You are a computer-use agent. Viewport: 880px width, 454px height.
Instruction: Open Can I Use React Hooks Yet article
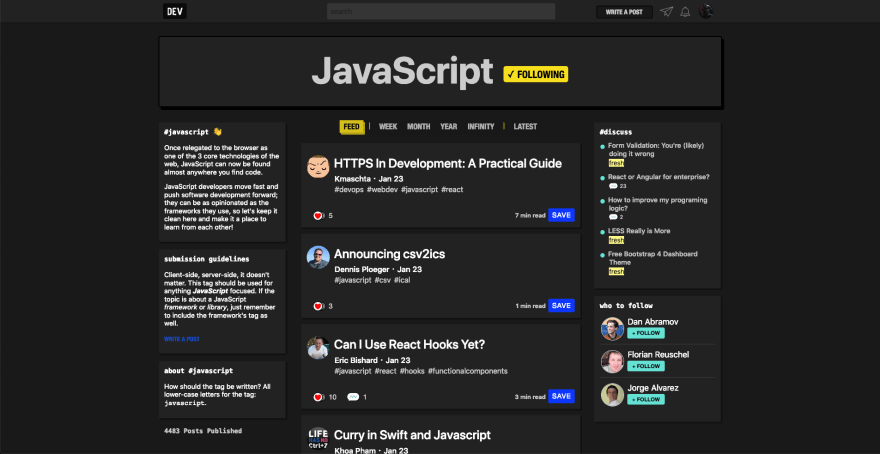click(x=409, y=345)
